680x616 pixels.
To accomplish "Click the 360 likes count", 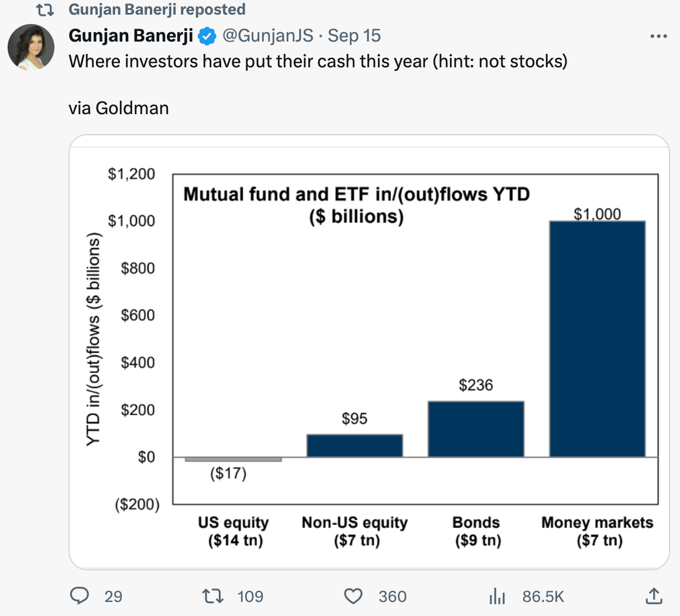I will (x=392, y=596).
